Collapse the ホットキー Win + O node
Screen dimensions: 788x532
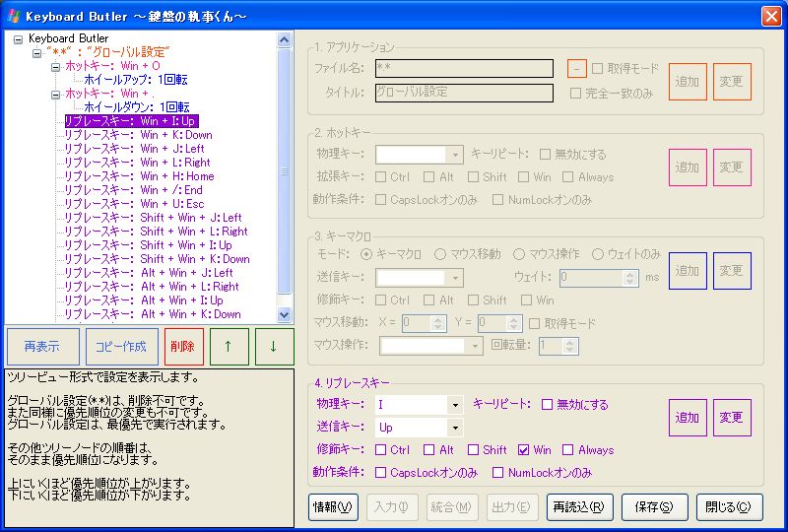55,67
